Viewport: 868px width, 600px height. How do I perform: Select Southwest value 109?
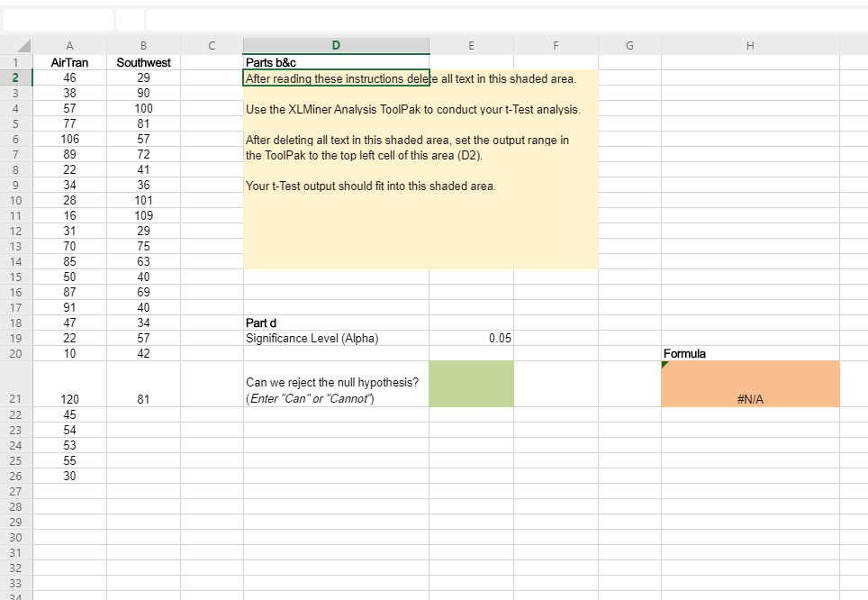[x=143, y=215]
